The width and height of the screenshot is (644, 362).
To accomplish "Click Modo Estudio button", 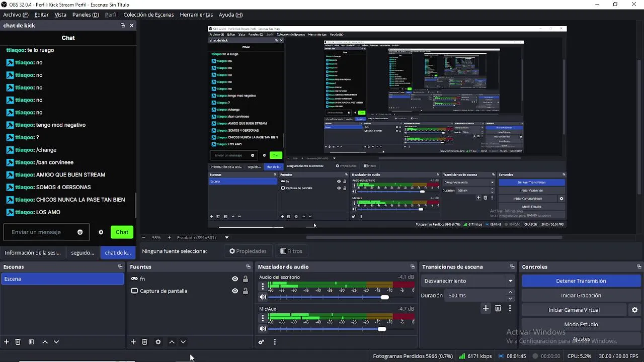I will pyautogui.click(x=581, y=324).
